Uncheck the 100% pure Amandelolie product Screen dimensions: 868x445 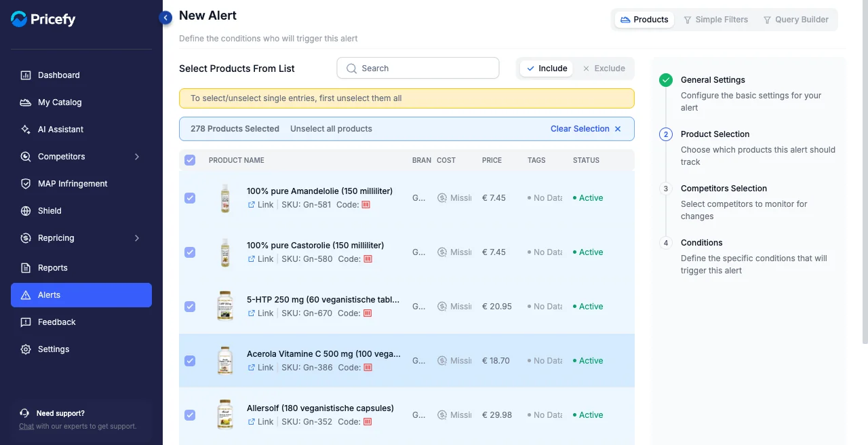pos(190,198)
